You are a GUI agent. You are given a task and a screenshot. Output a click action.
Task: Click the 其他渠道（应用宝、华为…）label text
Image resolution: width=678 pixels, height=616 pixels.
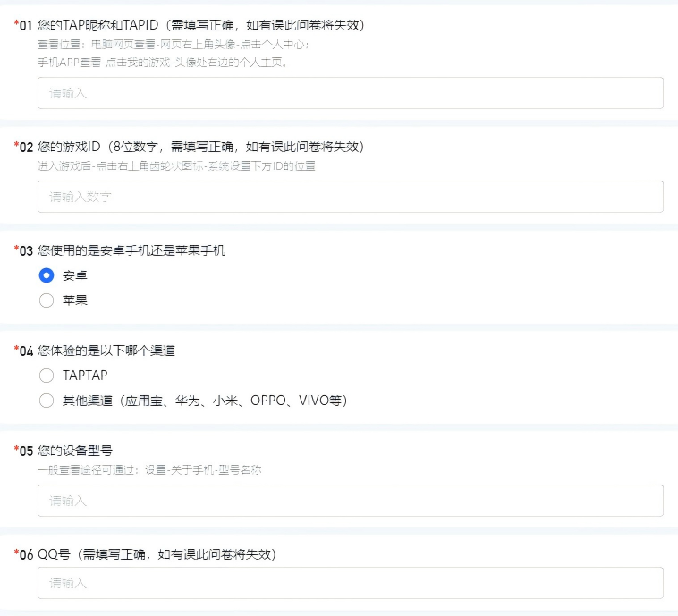pos(204,401)
